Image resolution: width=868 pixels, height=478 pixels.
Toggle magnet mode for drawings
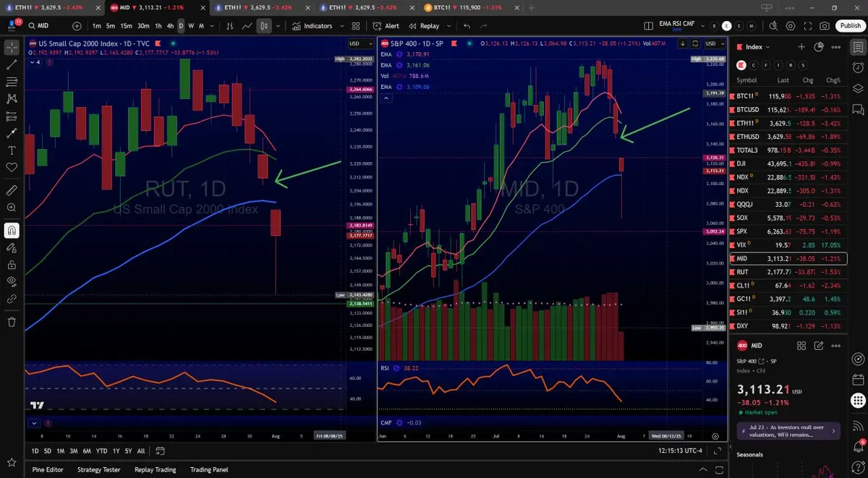click(12, 231)
